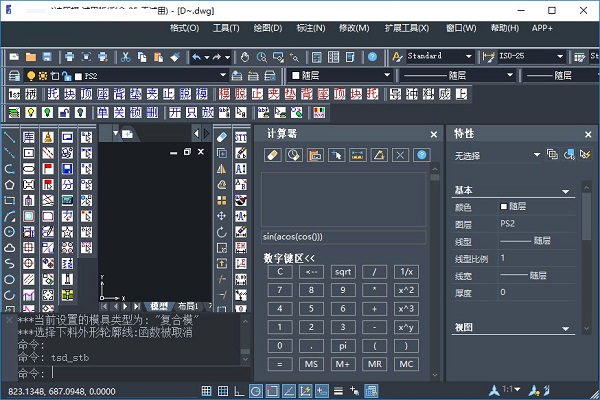Screen dimensions: 600x400
Task: Click the colorful palette icon in layer toolbar
Action: click(x=319, y=113)
